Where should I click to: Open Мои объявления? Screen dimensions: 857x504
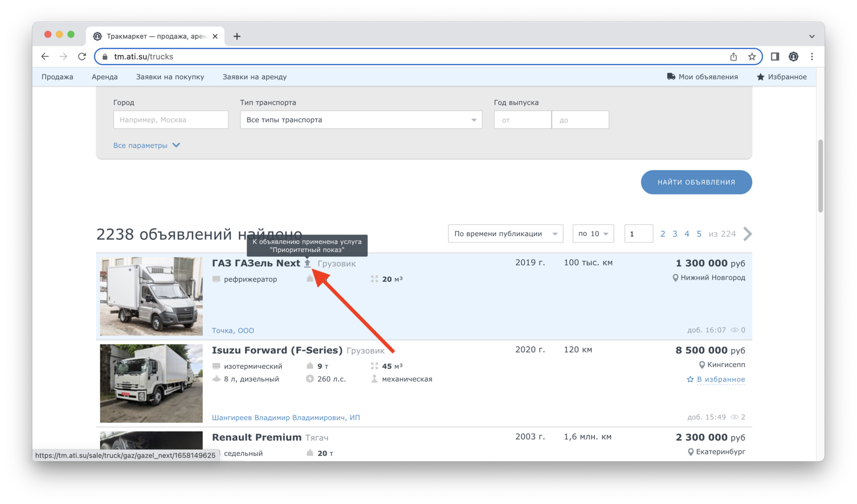(702, 77)
